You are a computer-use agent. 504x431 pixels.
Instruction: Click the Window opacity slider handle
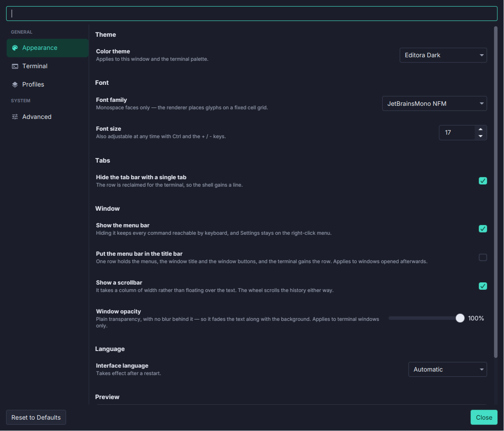click(x=460, y=318)
